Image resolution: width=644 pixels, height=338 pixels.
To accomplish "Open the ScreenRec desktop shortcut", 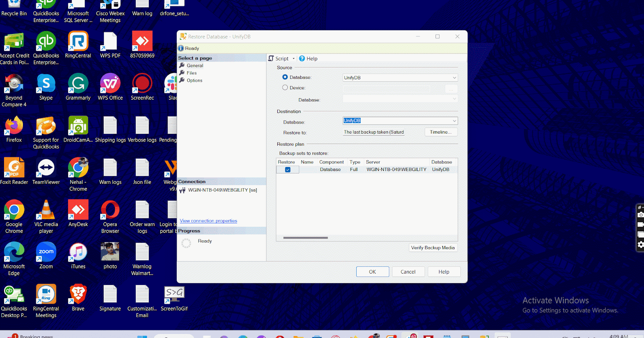I will pos(142,87).
